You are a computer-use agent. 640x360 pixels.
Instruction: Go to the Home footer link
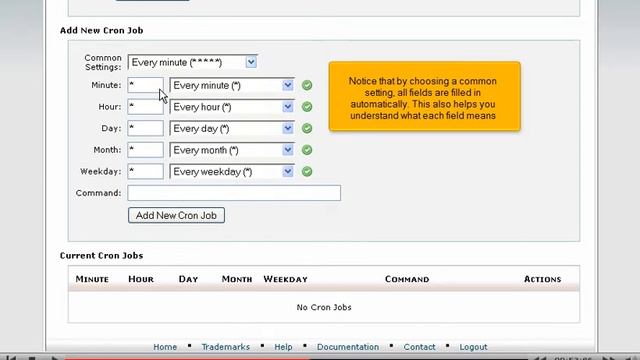tap(165, 347)
